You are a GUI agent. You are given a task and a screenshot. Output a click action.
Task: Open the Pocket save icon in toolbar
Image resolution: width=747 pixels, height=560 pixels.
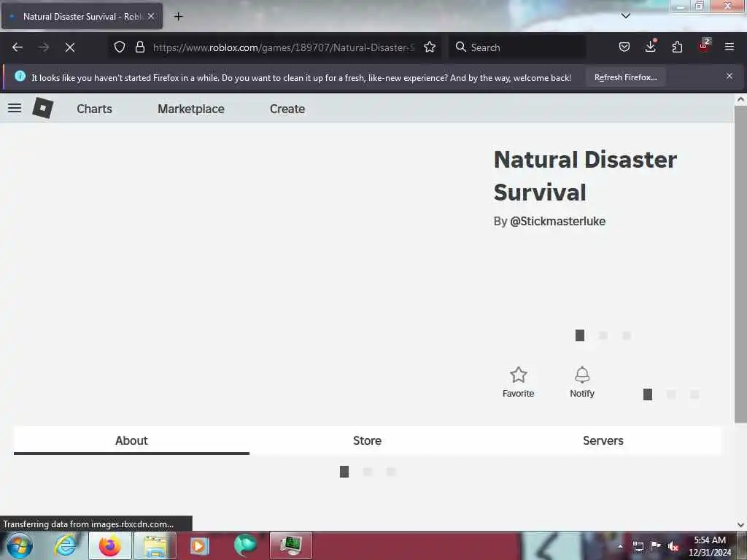pos(624,47)
